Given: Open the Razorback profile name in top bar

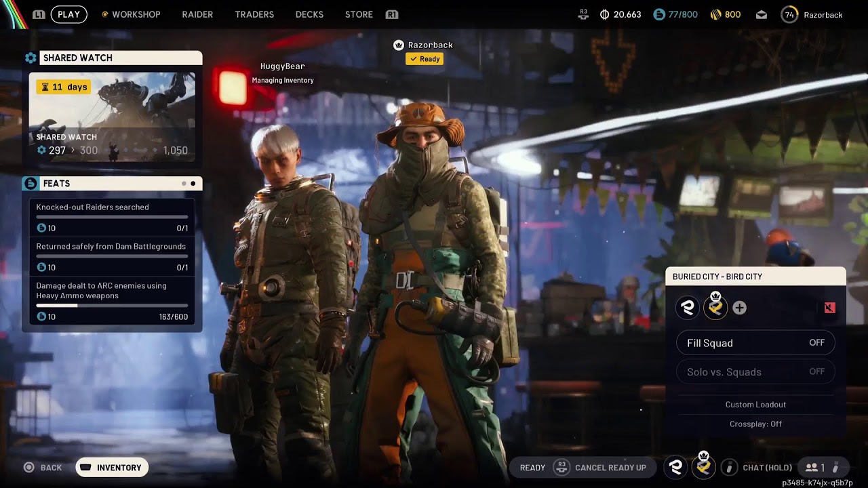Looking at the screenshot, I should [x=823, y=14].
